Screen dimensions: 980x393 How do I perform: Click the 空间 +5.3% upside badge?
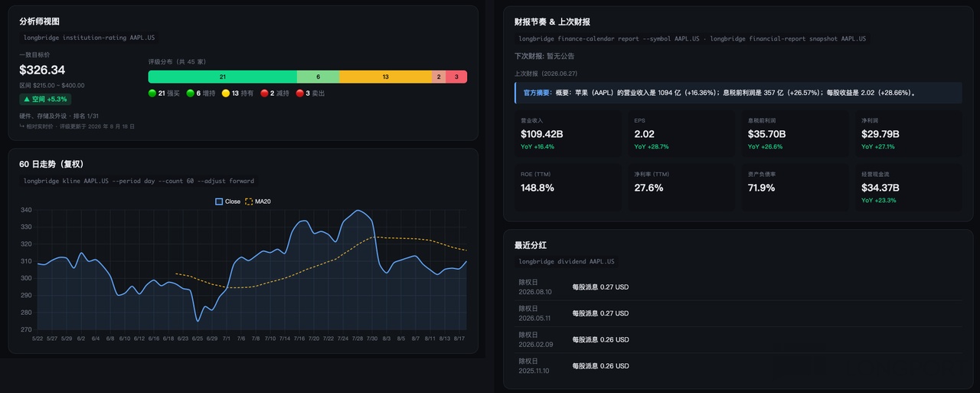point(45,99)
